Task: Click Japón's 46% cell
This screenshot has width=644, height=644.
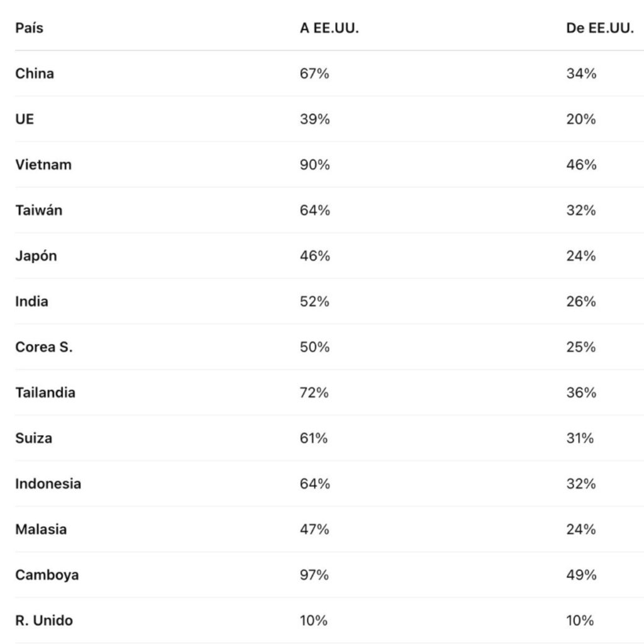Action: tap(314, 256)
